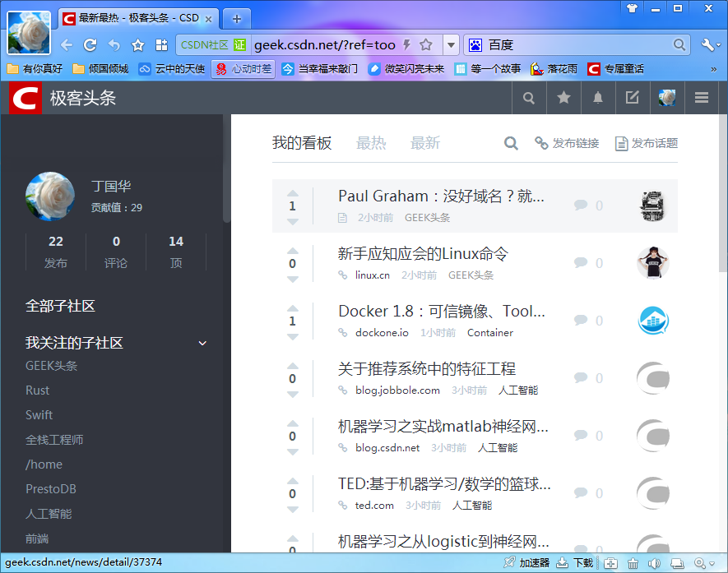The height and width of the screenshot is (573, 728).
Task: Open the TED 基于机器学习 article
Action: coord(444,484)
